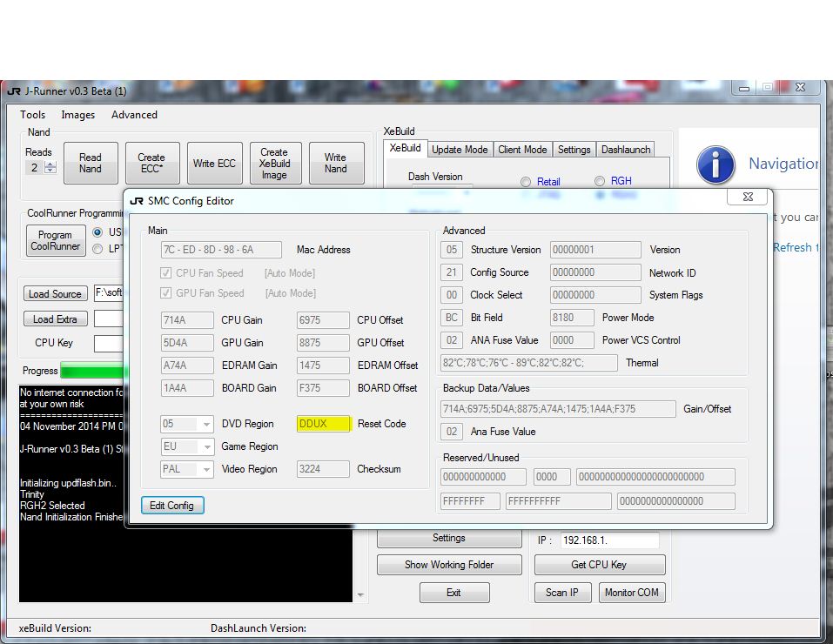This screenshot has height=644, width=833.
Task: Click the log scrollbar down arrow
Action: click(x=360, y=595)
